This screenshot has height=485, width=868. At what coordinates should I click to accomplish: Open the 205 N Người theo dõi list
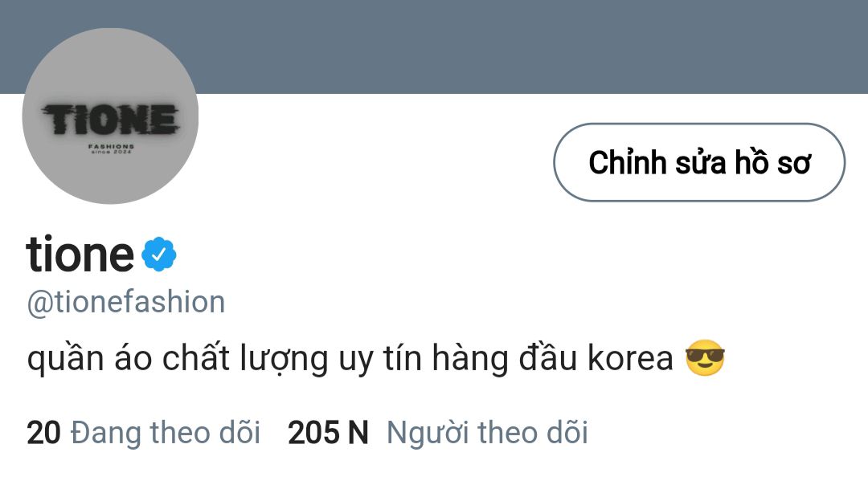438,433
